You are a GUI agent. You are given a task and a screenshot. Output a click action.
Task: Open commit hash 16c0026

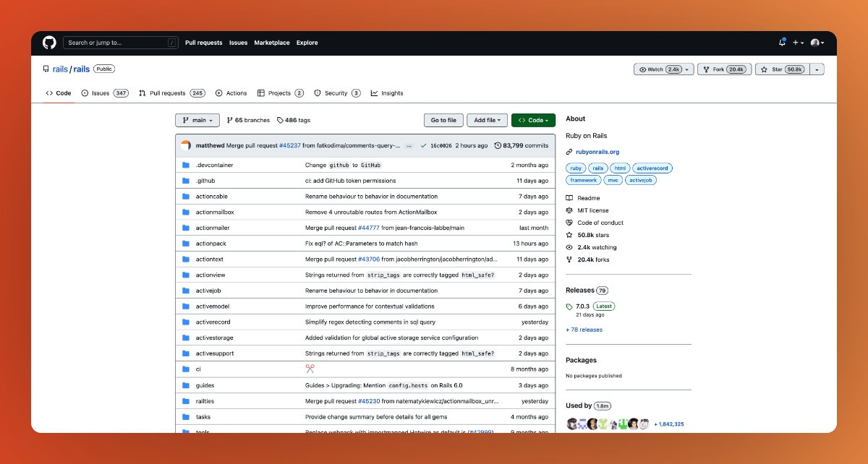(x=441, y=145)
